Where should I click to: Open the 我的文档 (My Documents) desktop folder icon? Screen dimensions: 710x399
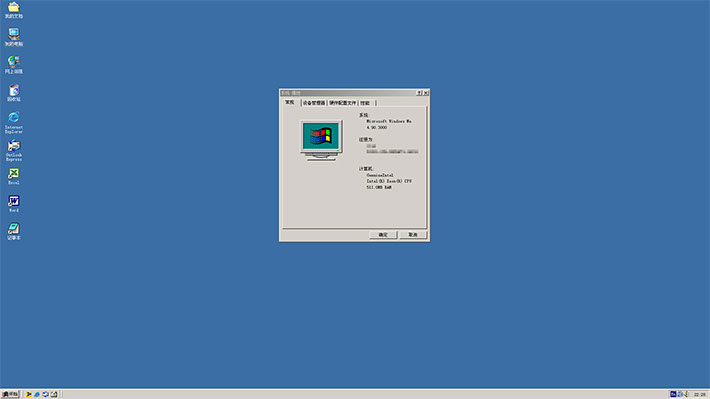[x=14, y=10]
